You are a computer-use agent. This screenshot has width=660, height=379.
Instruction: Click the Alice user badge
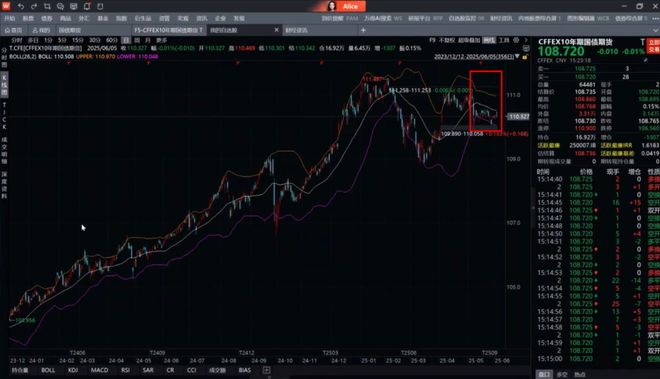tap(345, 6)
